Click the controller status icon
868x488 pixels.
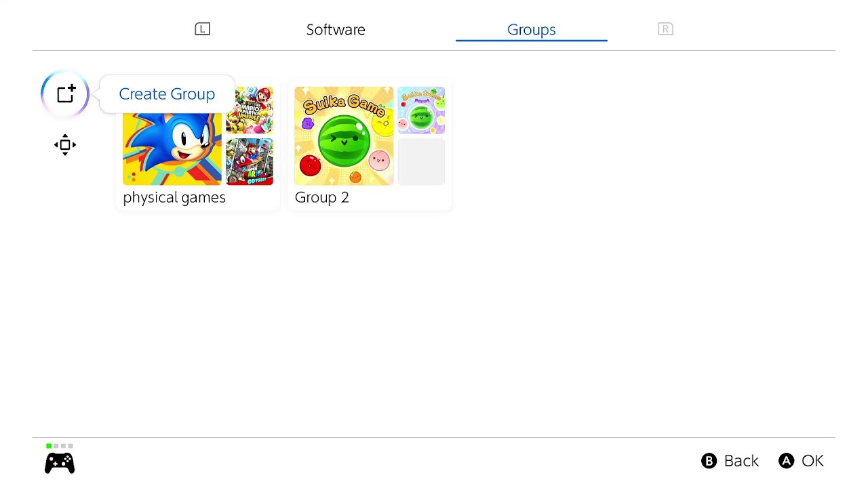click(x=60, y=463)
